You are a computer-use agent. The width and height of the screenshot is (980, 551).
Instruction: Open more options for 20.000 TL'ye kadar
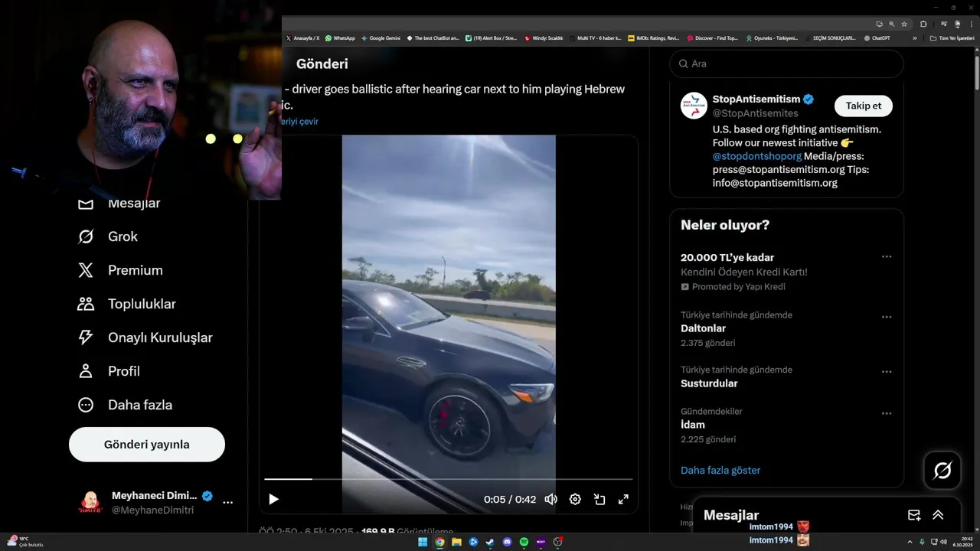(887, 256)
